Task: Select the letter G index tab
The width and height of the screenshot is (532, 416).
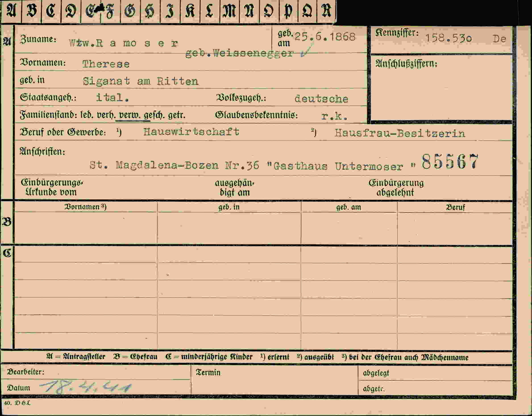Action: coord(130,11)
